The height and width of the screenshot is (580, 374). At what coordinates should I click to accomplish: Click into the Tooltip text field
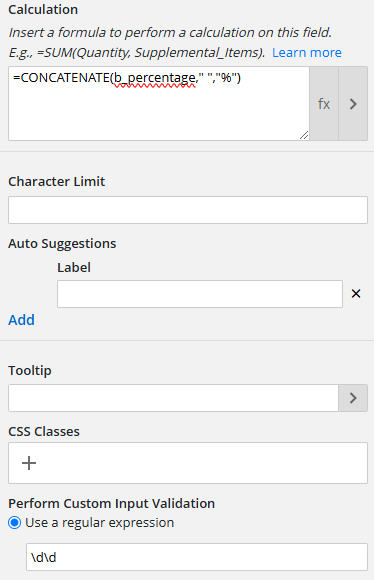tap(173, 398)
